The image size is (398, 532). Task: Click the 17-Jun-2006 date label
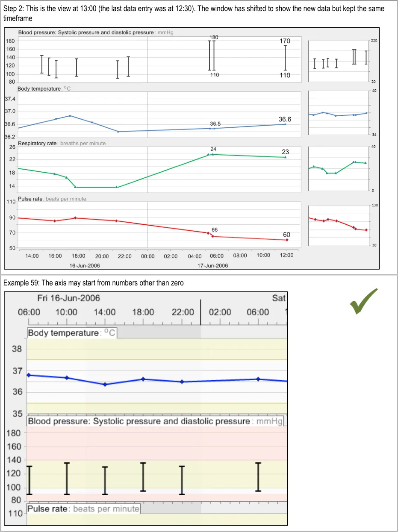point(212,265)
